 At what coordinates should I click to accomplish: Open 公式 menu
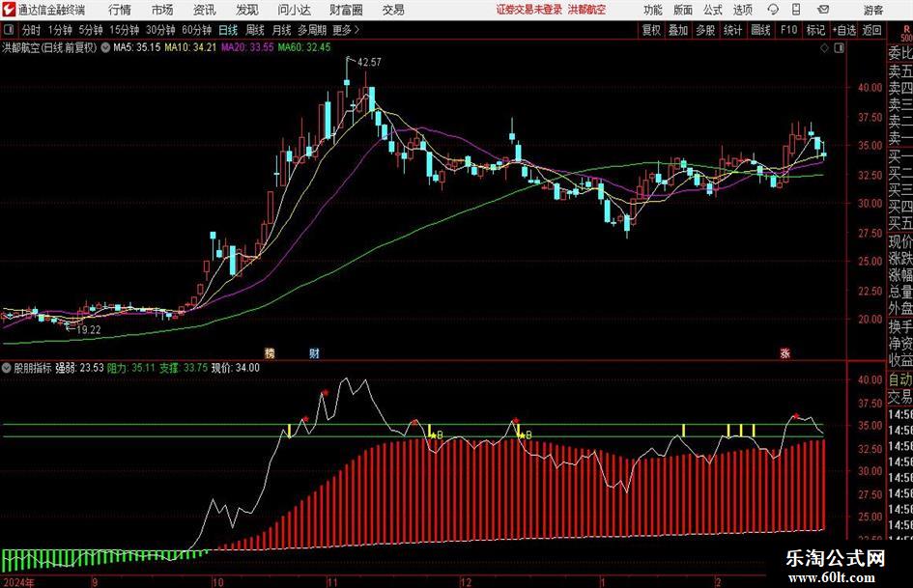712,10
